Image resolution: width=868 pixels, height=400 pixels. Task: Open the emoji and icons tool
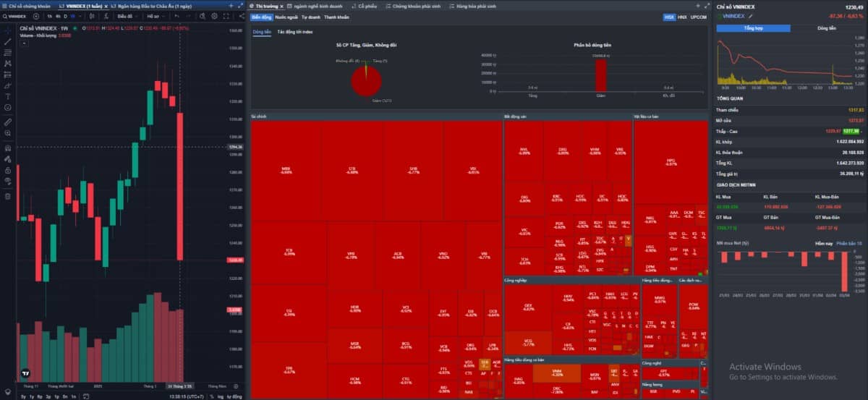[8, 107]
